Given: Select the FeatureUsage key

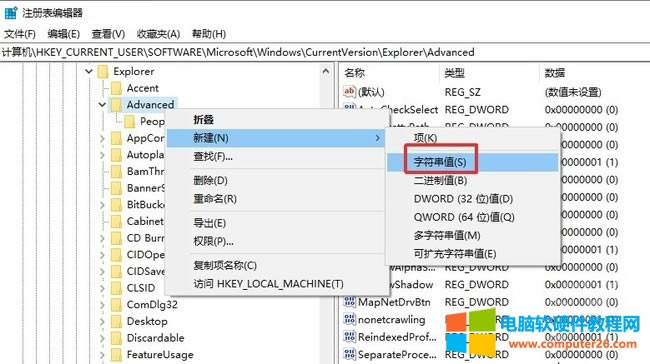Looking at the screenshot, I should coord(160,354).
